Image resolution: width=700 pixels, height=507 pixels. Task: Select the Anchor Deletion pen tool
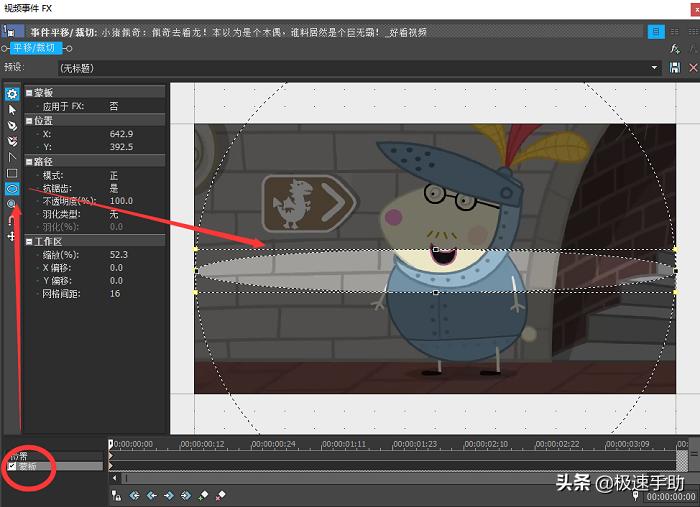pyautogui.click(x=12, y=141)
